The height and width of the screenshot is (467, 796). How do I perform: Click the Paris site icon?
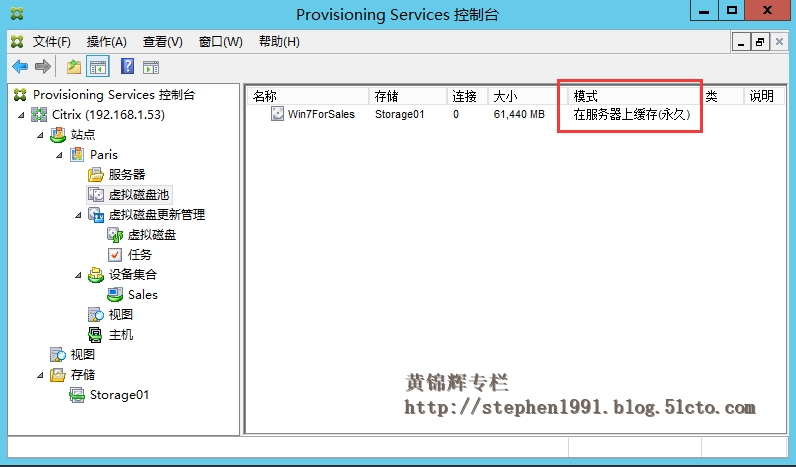pyautogui.click(x=77, y=154)
